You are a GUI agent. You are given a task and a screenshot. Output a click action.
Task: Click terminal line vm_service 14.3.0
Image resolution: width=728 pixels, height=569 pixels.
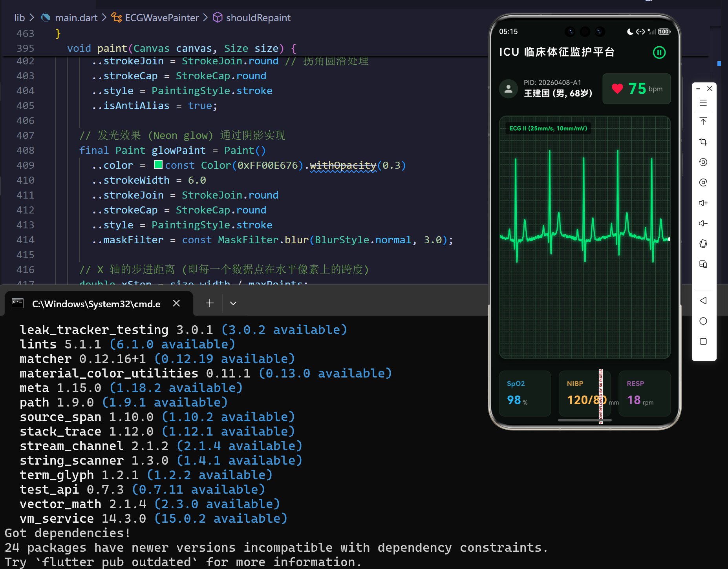click(x=154, y=518)
